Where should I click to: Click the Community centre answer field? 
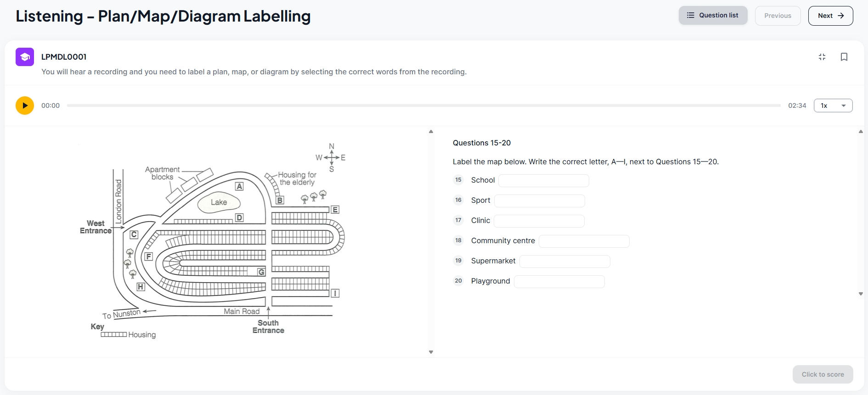[584, 241]
